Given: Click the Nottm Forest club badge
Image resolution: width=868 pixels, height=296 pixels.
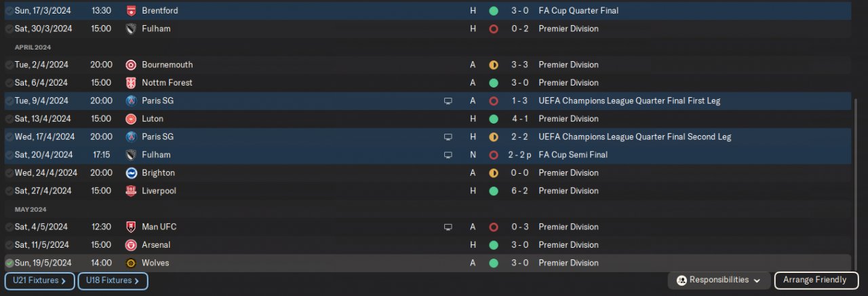Looking at the screenshot, I should point(131,83).
